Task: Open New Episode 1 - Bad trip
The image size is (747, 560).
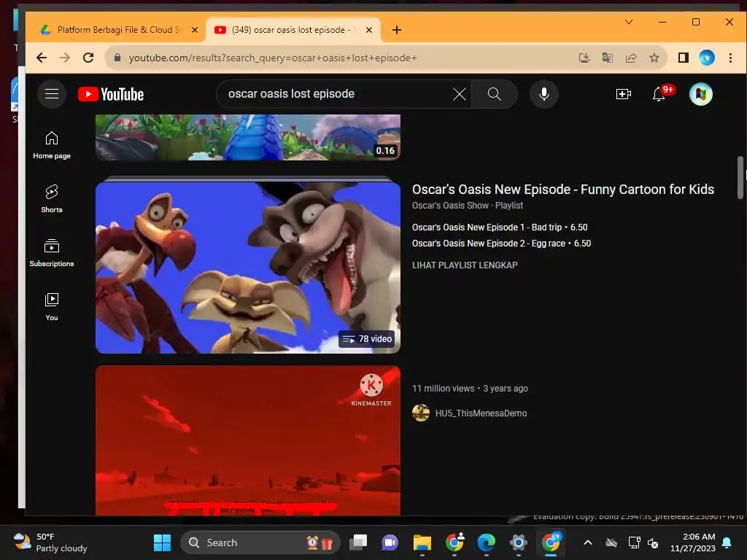Action: click(499, 227)
